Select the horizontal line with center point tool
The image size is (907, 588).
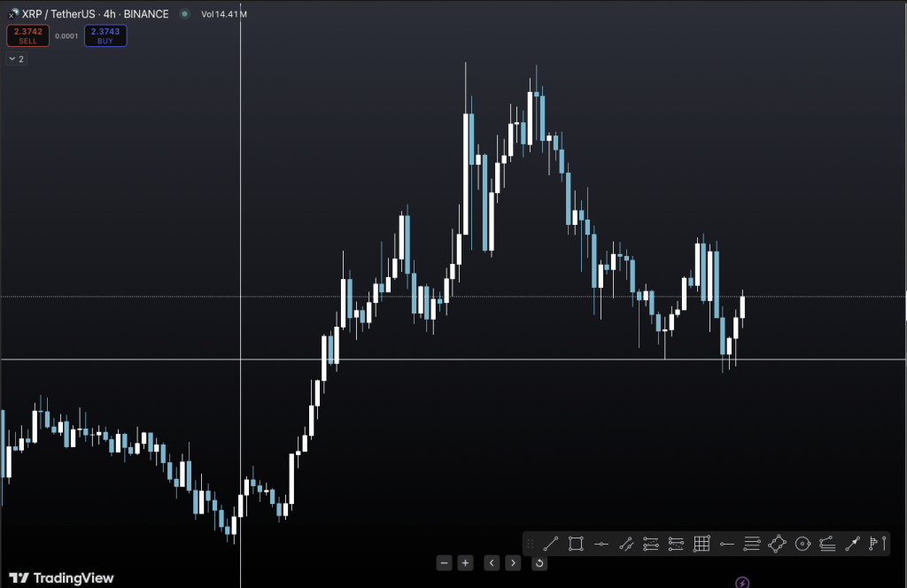601,544
